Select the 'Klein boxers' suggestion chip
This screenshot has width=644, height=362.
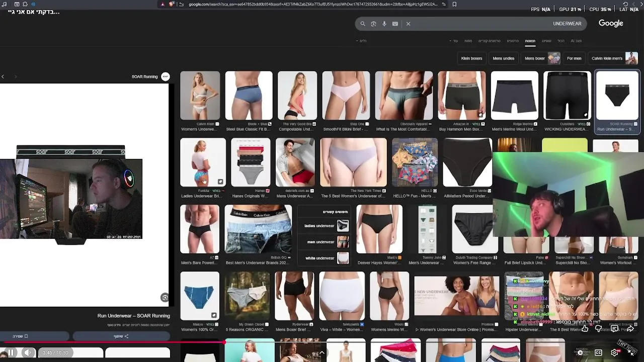click(471, 58)
